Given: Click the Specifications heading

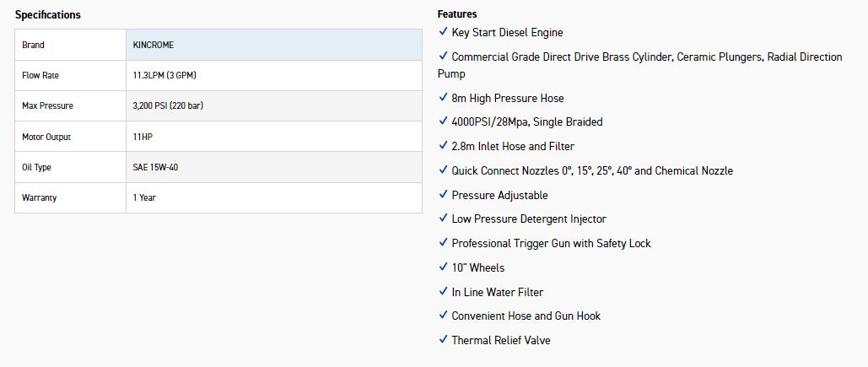Looking at the screenshot, I should tap(48, 15).
